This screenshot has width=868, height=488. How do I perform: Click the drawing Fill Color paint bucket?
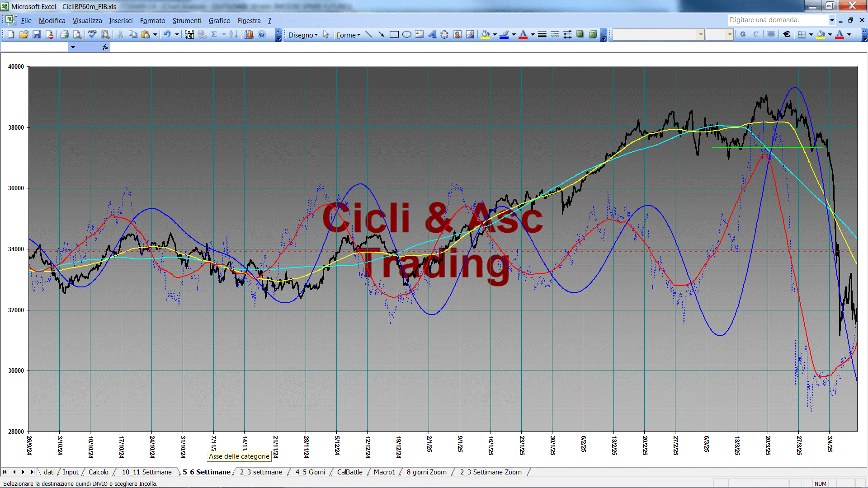click(486, 34)
